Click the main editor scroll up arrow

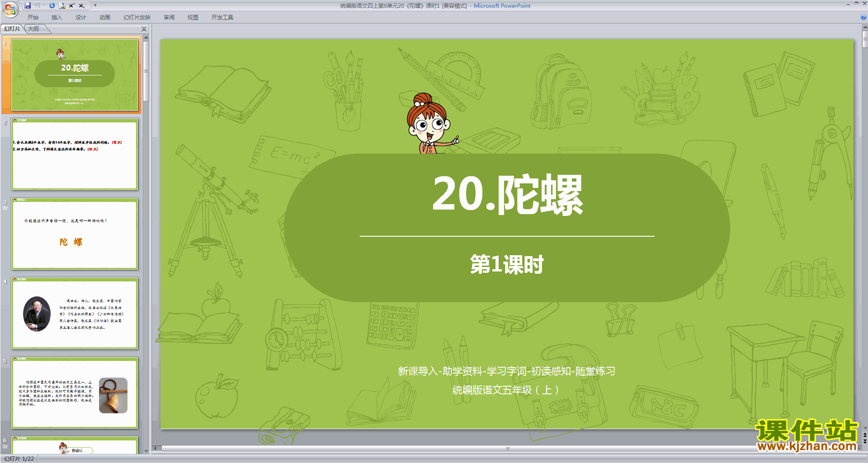click(865, 27)
